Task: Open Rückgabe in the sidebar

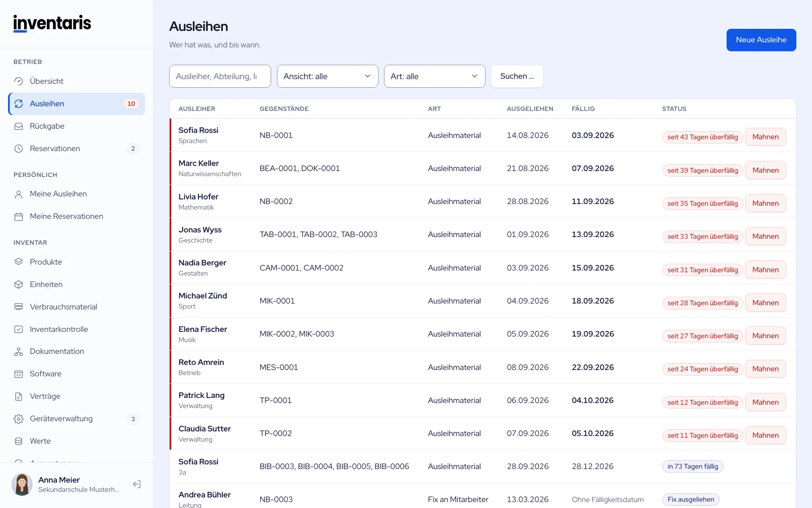Action: (x=77, y=126)
